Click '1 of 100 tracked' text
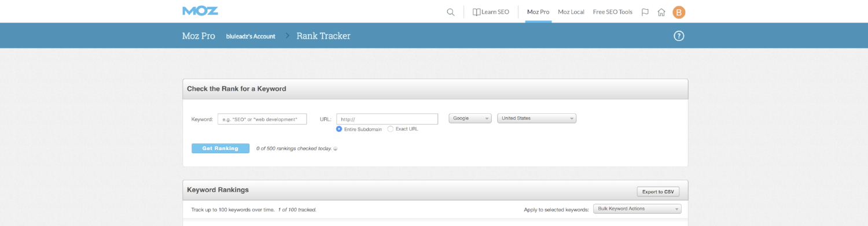This screenshot has height=226, width=868. (x=297, y=209)
